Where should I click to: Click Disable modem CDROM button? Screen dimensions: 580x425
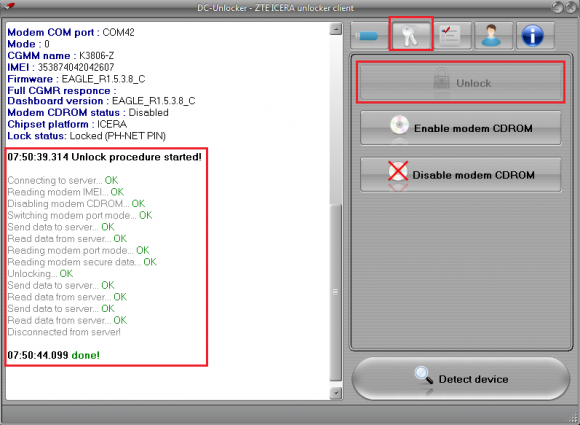[x=461, y=175]
